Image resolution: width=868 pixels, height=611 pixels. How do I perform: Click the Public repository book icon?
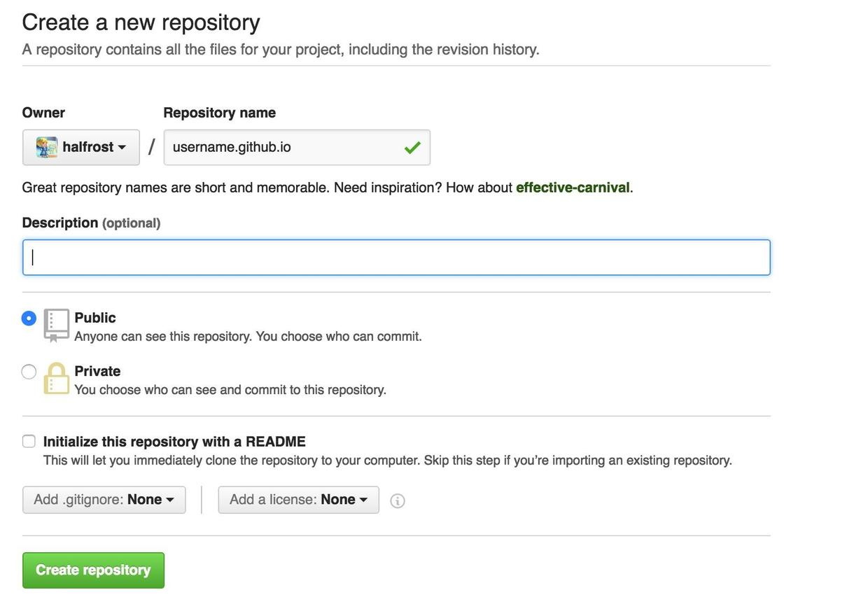[56, 325]
